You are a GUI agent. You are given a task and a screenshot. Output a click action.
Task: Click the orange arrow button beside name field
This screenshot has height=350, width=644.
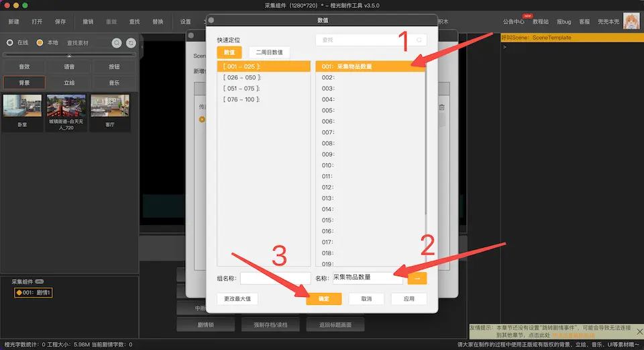tap(417, 278)
